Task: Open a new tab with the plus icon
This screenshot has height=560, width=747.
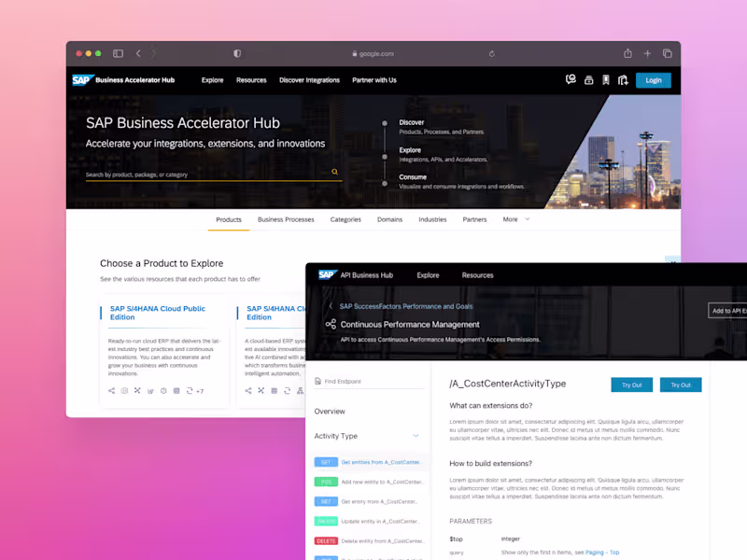Action: tap(647, 54)
